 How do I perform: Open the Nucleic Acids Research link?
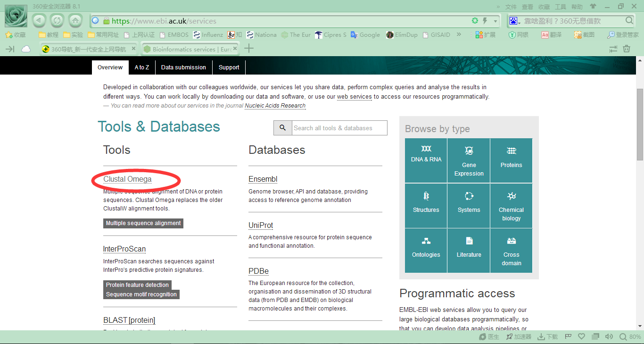tap(275, 106)
